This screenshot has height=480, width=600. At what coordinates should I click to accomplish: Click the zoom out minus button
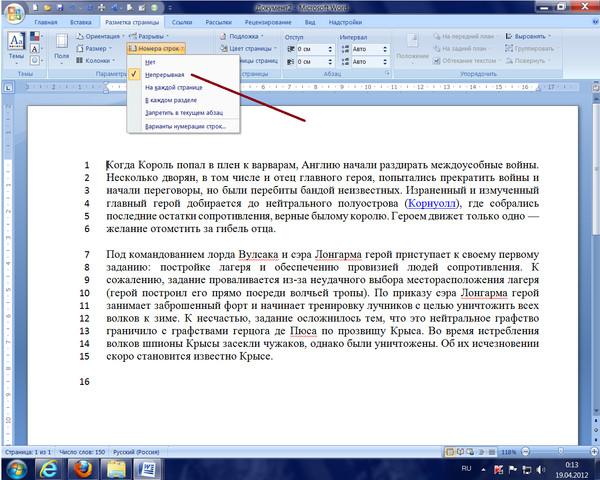pyautogui.click(x=526, y=452)
